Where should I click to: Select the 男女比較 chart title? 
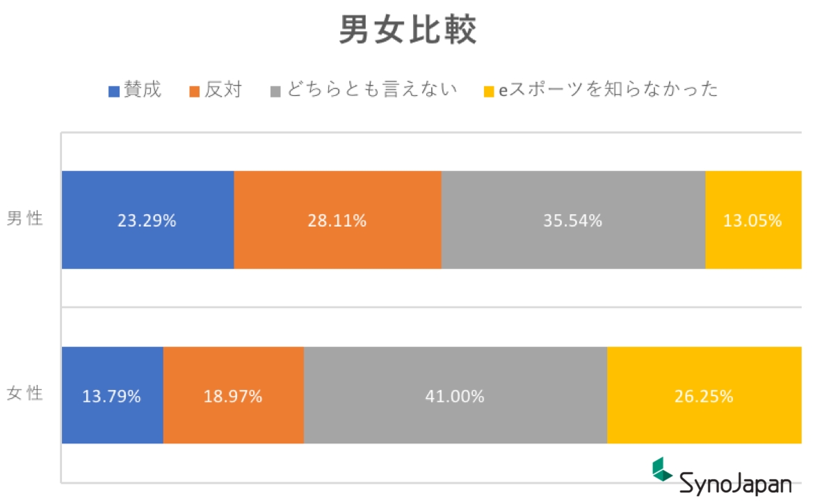[x=408, y=30]
